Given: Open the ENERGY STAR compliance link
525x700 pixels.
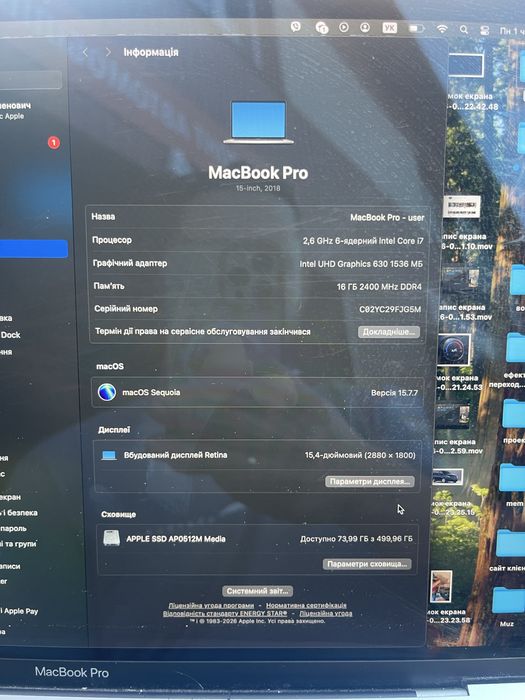Looking at the screenshot, I should click(225, 613).
